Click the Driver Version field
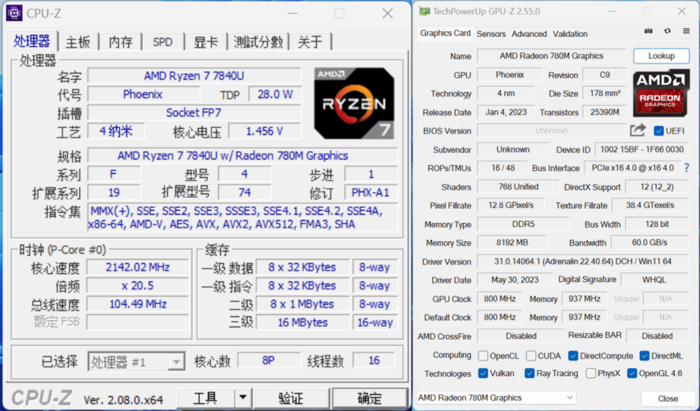The image size is (700, 411). coord(582,262)
